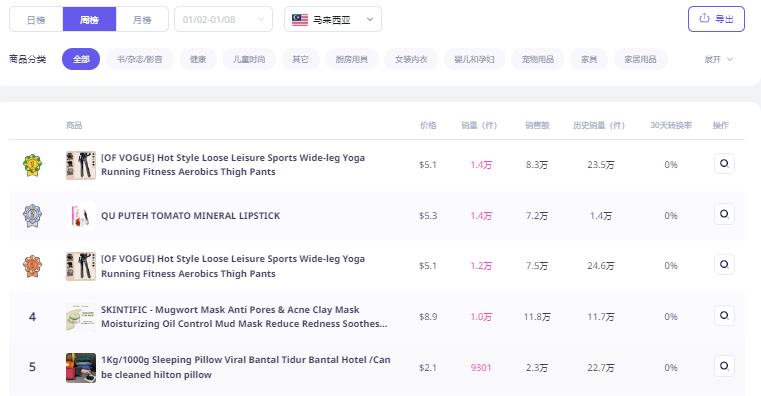This screenshot has width=761, height=396.
Task: Select the 周榜 weekly ranking tab
Action: (89, 19)
